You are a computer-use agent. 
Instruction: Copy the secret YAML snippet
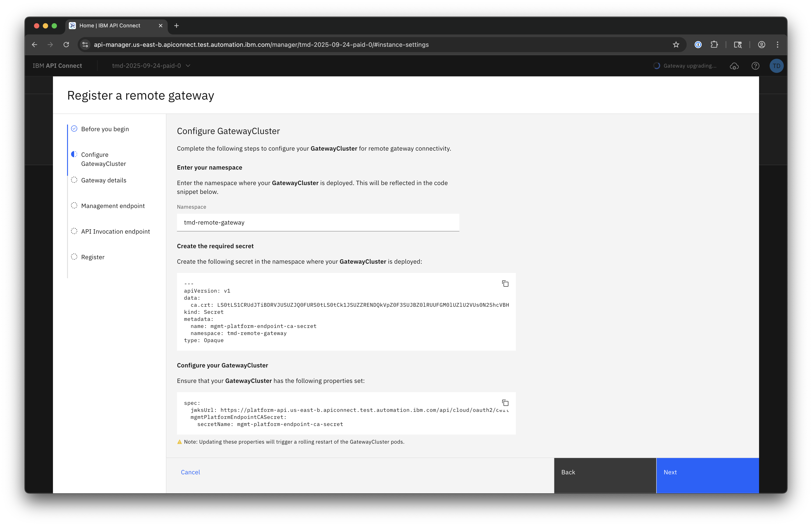(505, 284)
